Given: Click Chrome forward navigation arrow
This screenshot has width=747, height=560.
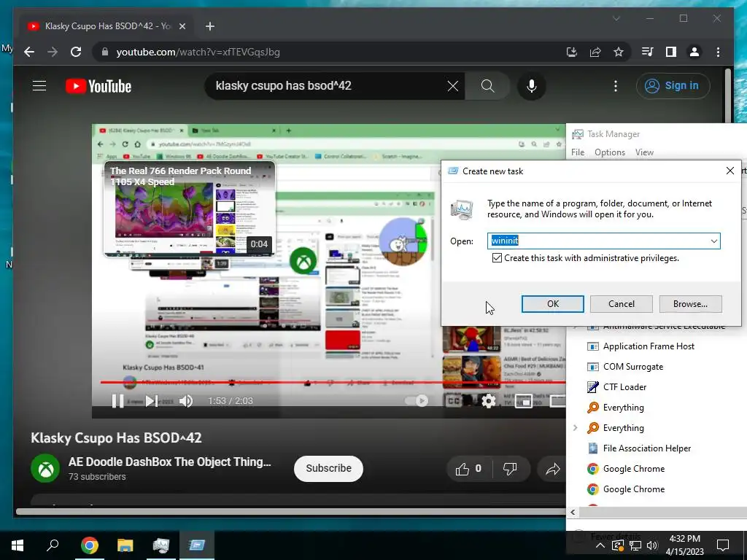Looking at the screenshot, I should [x=53, y=52].
